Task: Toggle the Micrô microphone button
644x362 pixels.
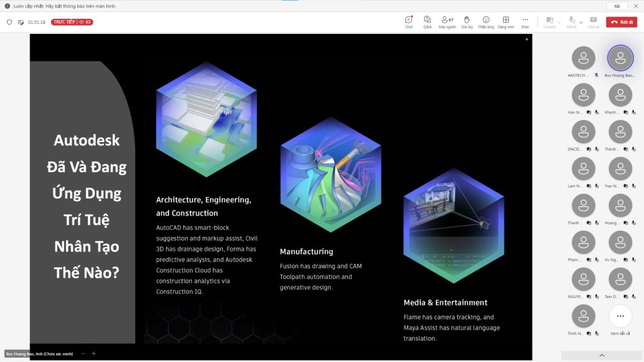Action: pos(571,22)
